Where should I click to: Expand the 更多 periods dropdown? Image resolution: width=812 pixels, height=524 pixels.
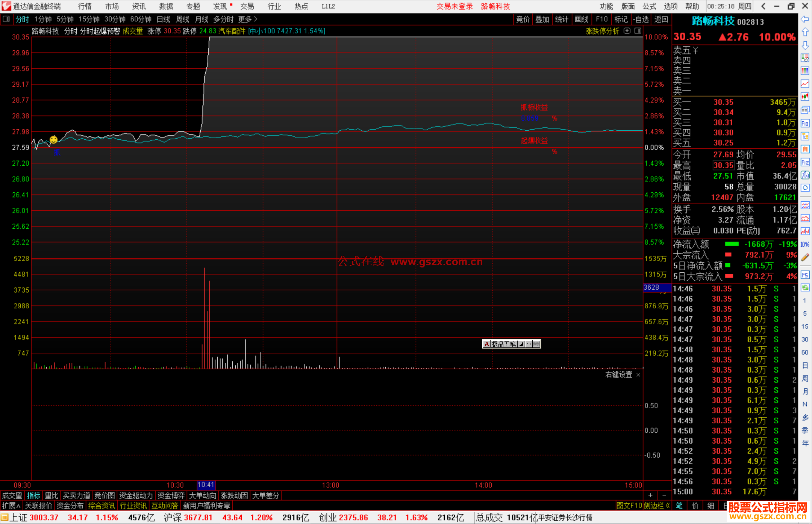pyautogui.click(x=248, y=19)
